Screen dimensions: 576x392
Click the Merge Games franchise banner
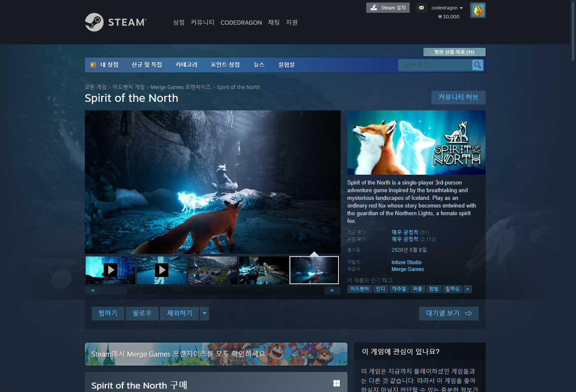[x=216, y=354]
